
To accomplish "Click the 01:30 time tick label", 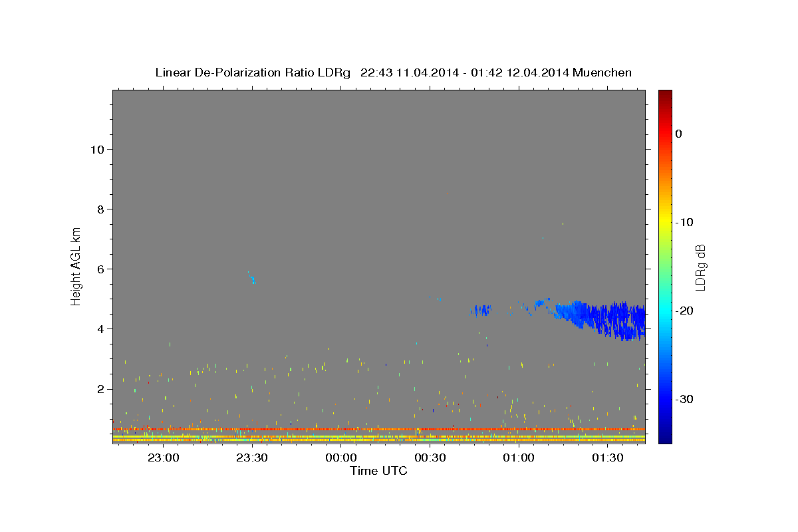I will 608,458.
